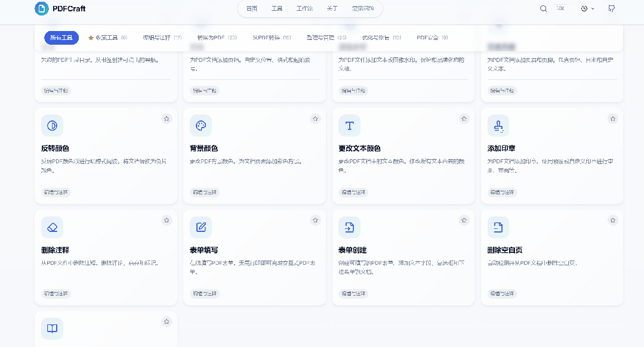Viewport: 644px width, 347px height.
Task: Star the 表单填写 tool card
Action: tap(315, 220)
